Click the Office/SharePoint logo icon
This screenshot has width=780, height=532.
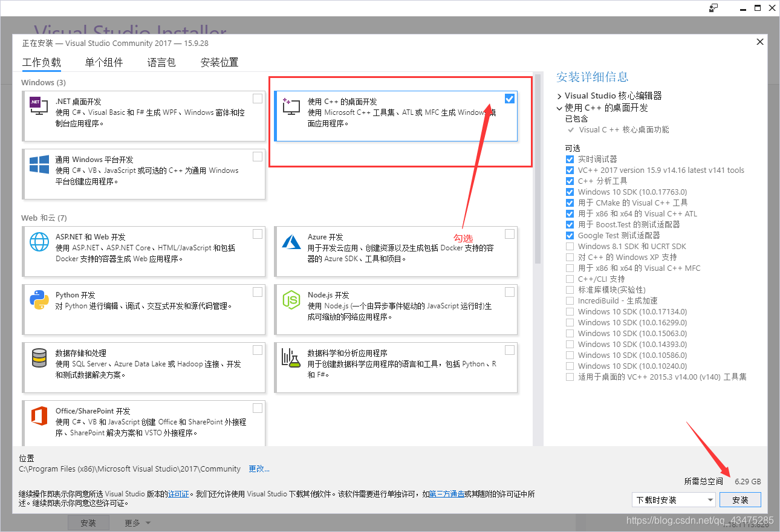pyautogui.click(x=39, y=416)
